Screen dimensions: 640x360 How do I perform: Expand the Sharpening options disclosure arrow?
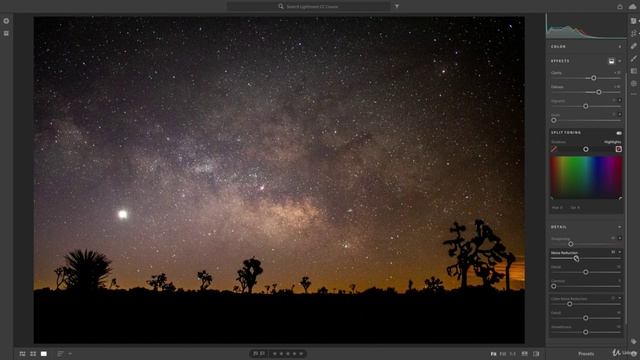[x=620, y=238]
